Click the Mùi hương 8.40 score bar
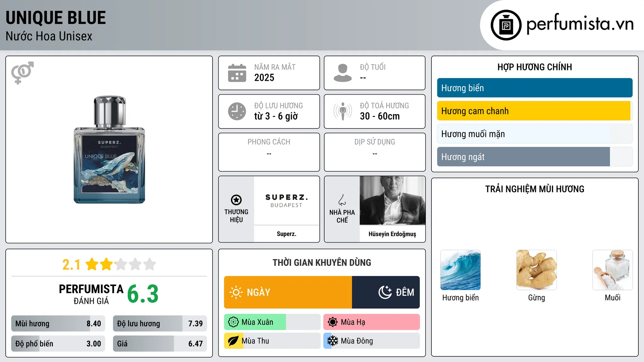644x362 pixels. 58,324
